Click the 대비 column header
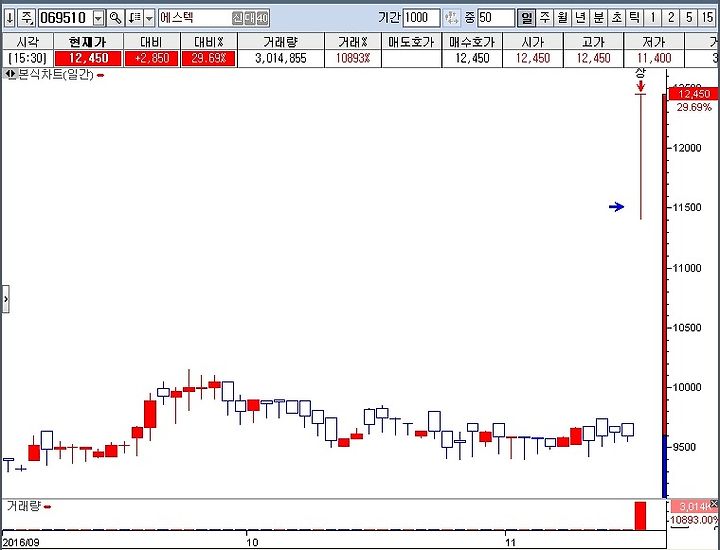This screenshot has width=720, height=550. 151,42
